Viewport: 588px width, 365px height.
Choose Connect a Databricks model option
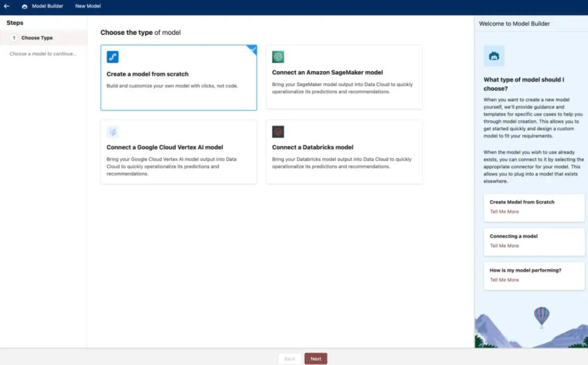point(344,152)
